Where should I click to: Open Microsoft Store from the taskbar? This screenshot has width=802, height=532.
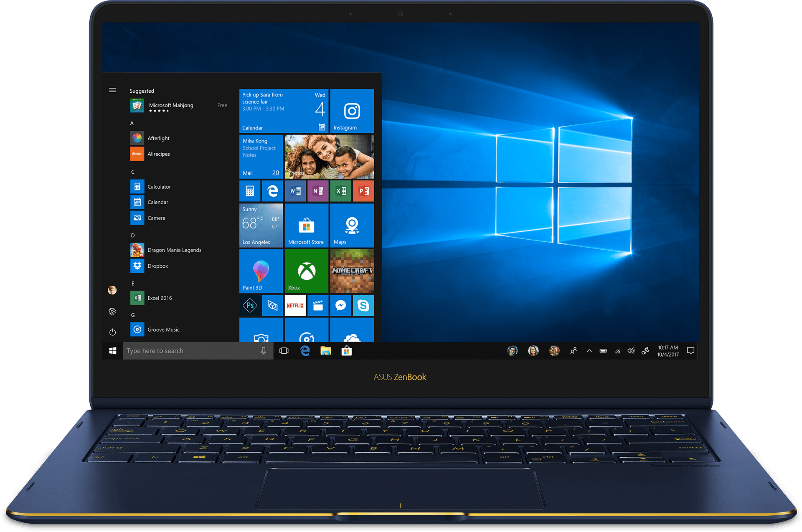[347, 351]
